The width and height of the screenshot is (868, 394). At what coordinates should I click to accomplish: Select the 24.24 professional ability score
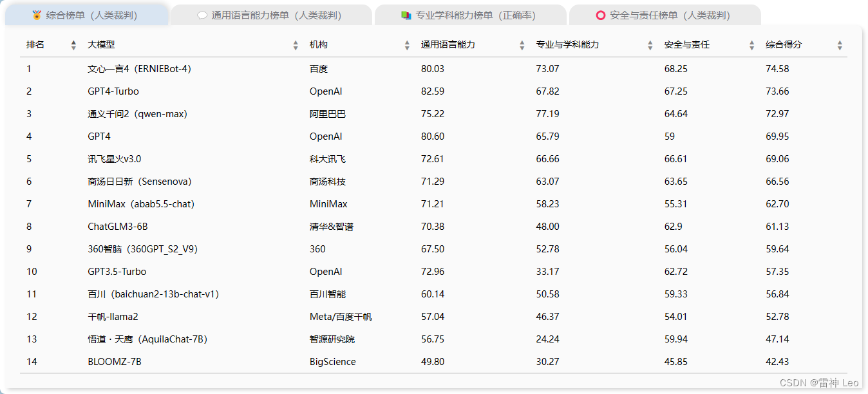(548, 339)
